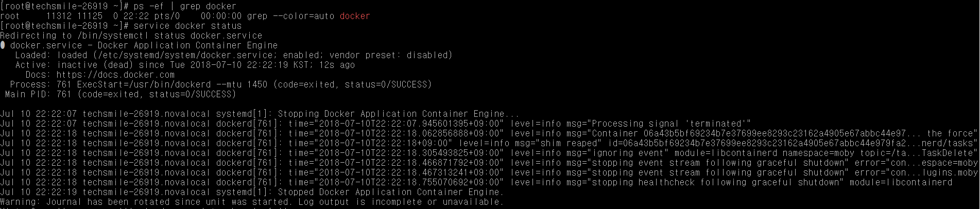Viewport: 980px width, 209px height.
Task: Click the docker.service status dot indicator
Action: click(x=3, y=45)
